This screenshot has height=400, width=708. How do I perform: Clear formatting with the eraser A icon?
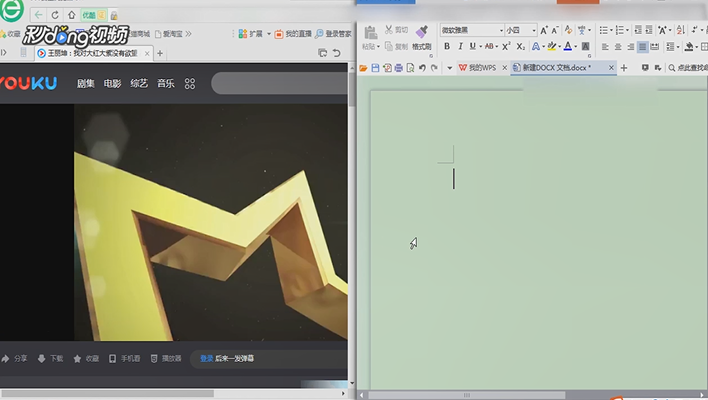568,30
